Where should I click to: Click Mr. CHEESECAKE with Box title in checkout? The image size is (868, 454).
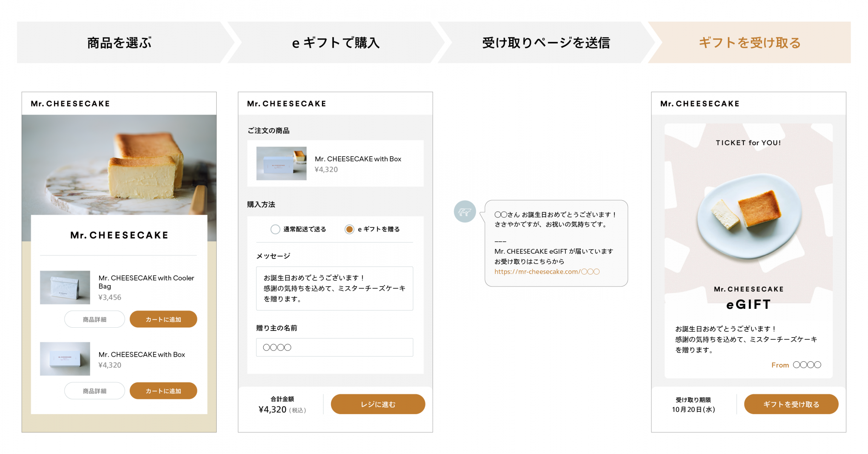tap(358, 159)
